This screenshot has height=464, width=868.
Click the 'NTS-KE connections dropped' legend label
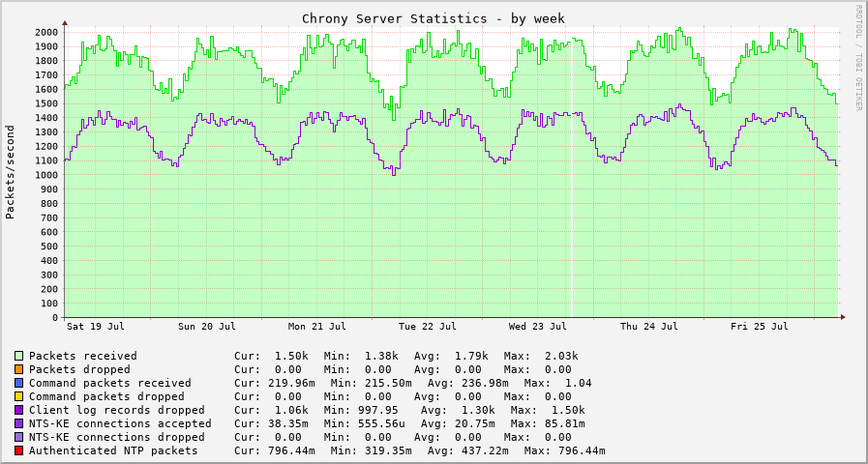pos(117,437)
